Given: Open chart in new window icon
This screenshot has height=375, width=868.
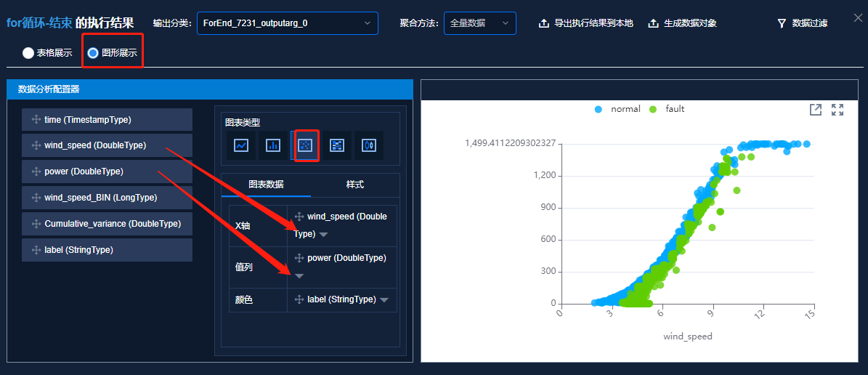Looking at the screenshot, I should (x=816, y=110).
